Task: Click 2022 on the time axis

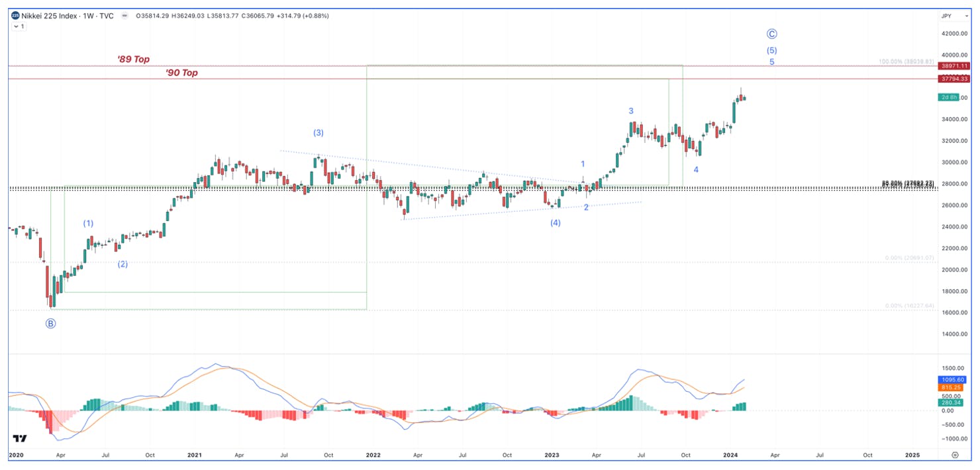Action: [373, 455]
